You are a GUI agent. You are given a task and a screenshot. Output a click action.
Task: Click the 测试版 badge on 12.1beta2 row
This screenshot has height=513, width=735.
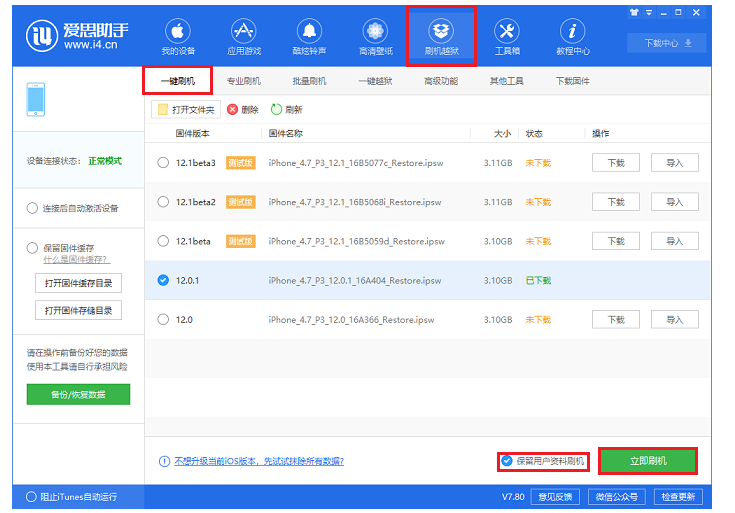coord(240,202)
